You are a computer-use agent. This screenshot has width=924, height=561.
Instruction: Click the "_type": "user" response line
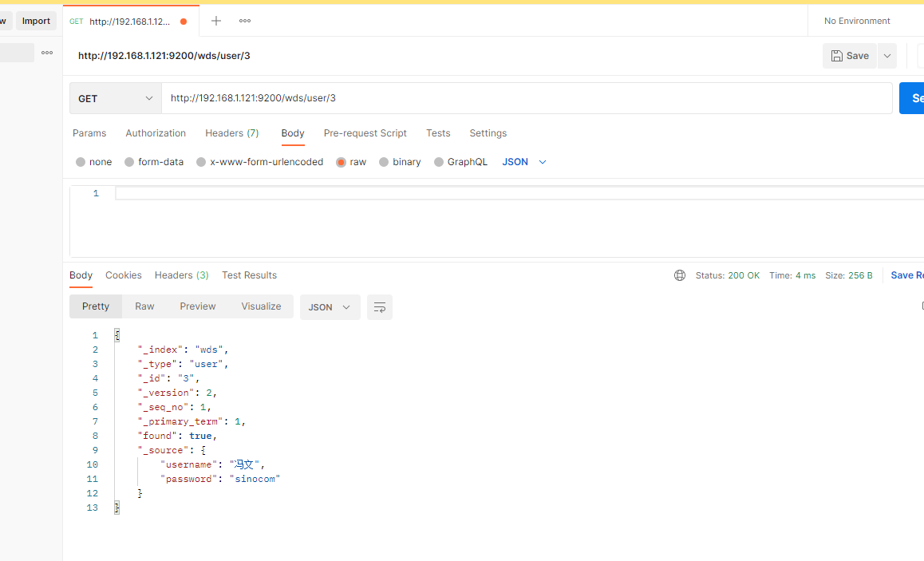[x=183, y=364]
